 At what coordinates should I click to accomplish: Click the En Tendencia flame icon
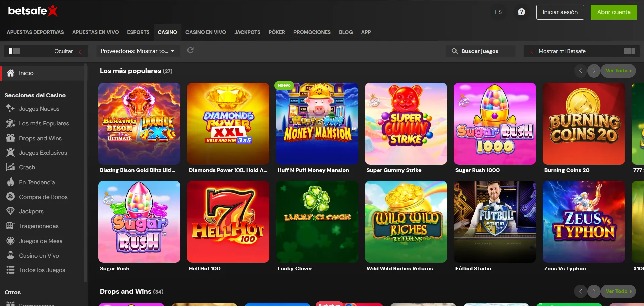click(11, 182)
